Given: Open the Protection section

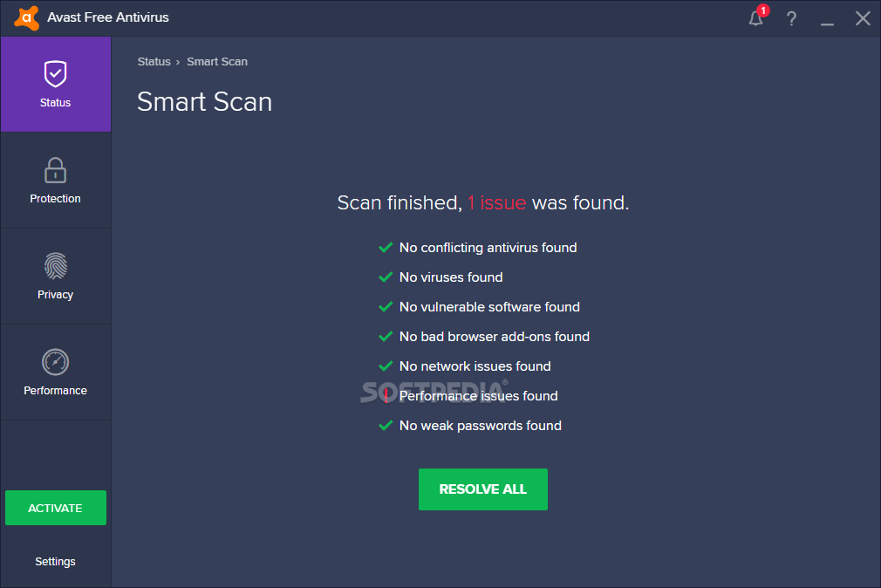Looking at the screenshot, I should (56, 181).
